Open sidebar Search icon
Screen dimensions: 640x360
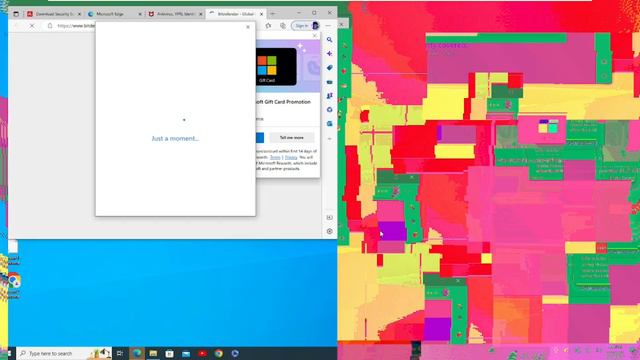(329, 40)
